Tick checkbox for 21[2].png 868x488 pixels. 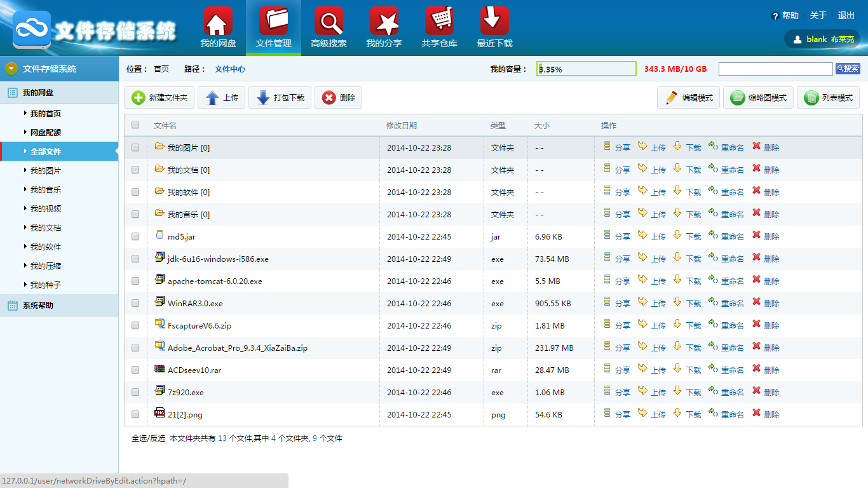click(x=135, y=414)
